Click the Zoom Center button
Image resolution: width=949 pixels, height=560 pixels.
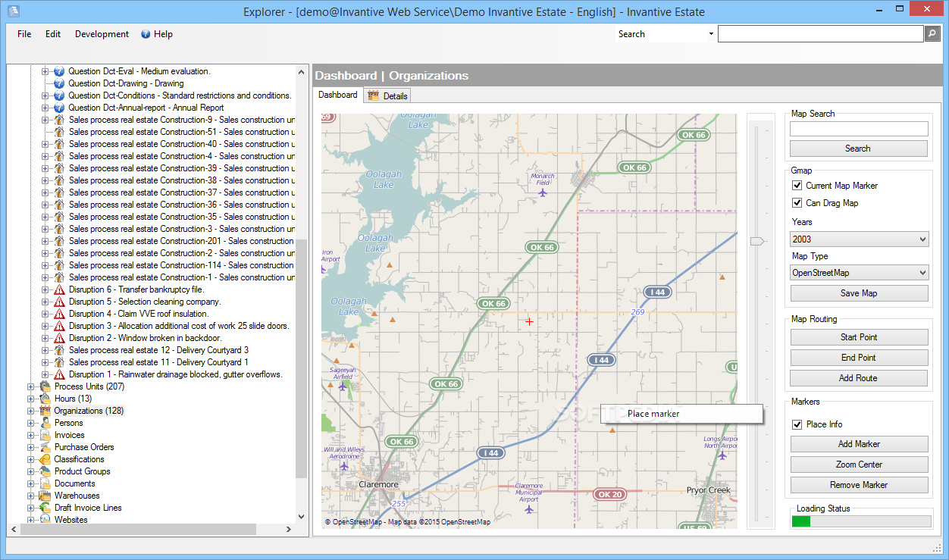click(x=859, y=465)
